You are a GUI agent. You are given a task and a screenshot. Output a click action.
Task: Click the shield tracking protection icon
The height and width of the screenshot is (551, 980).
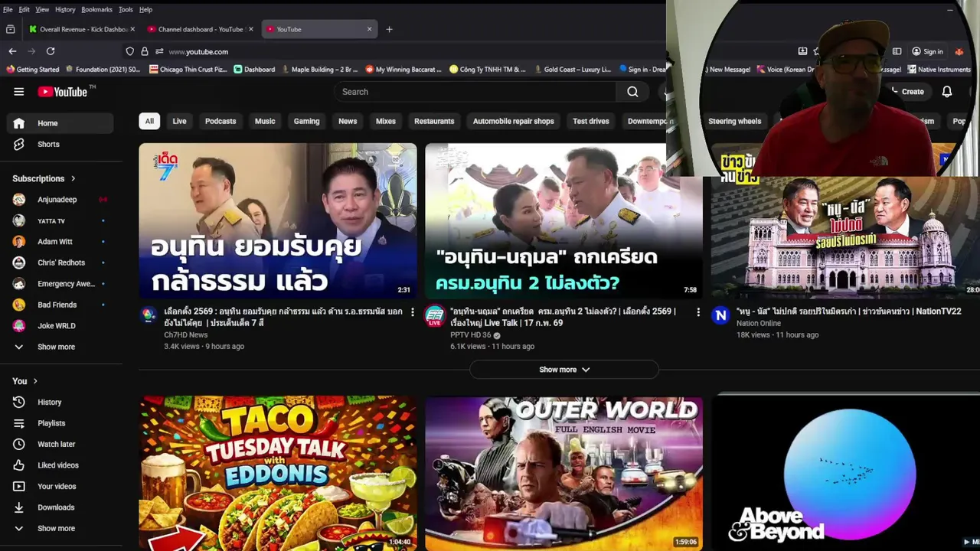point(129,51)
